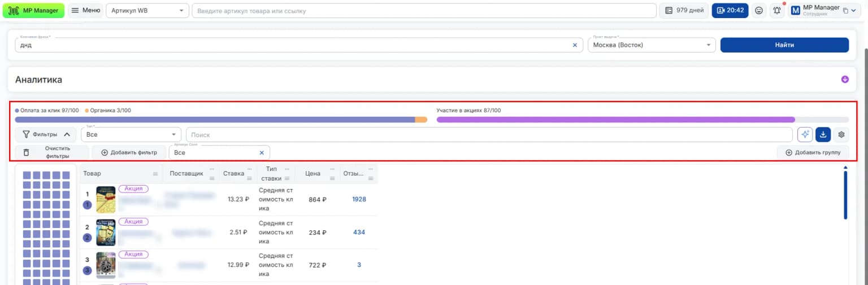Open the 434 reviews link
The image size is (868, 285).
[359, 232]
